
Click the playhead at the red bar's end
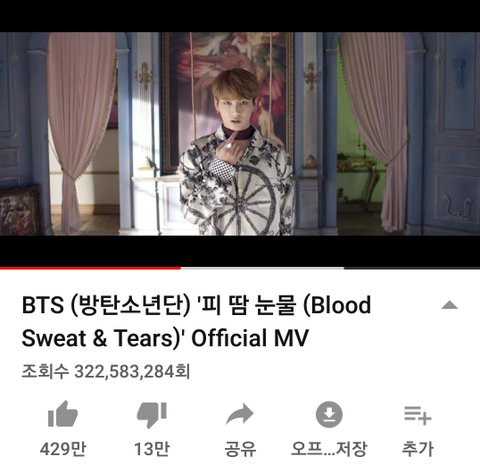[x=180, y=268]
